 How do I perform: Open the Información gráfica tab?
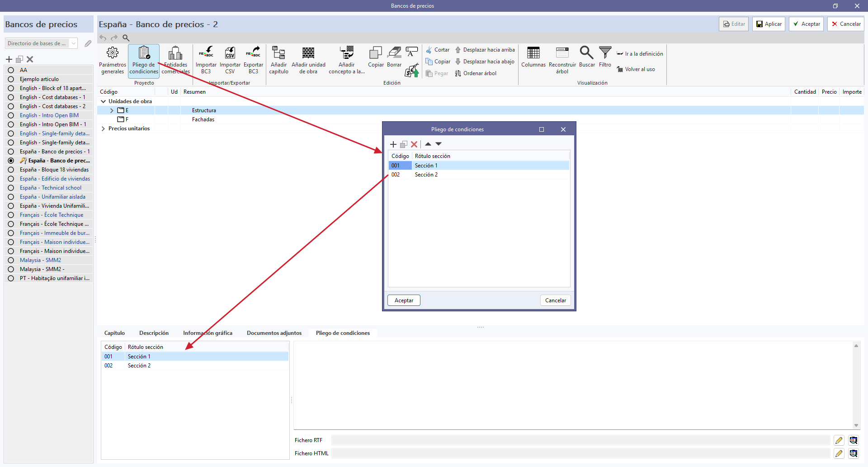(208, 333)
